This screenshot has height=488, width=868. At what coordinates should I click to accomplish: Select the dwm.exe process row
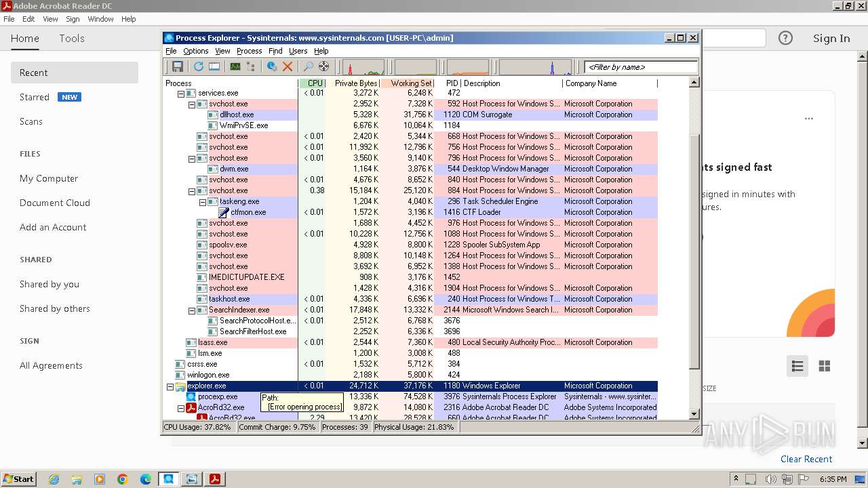(x=411, y=169)
